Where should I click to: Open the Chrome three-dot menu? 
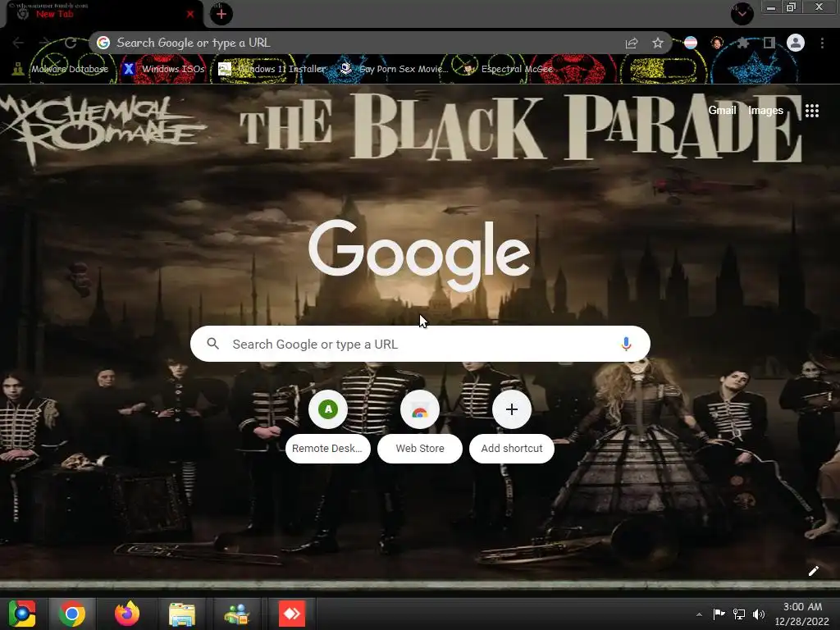tap(822, 43)
